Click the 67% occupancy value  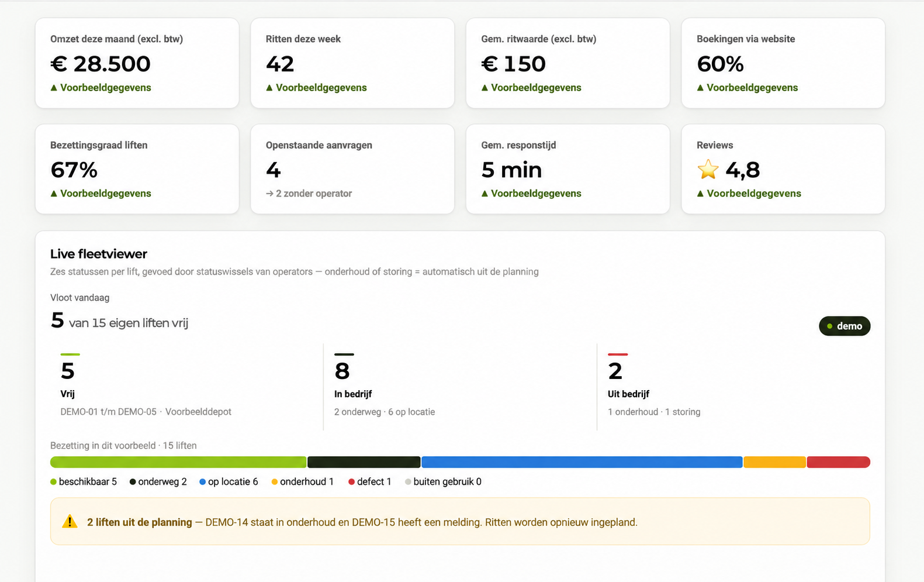pos(74,170)
